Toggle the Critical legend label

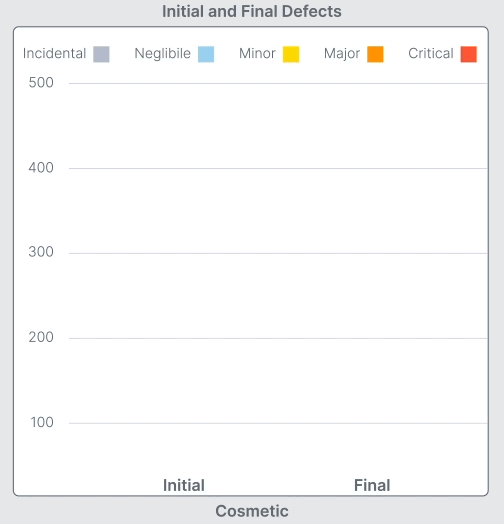431,53
